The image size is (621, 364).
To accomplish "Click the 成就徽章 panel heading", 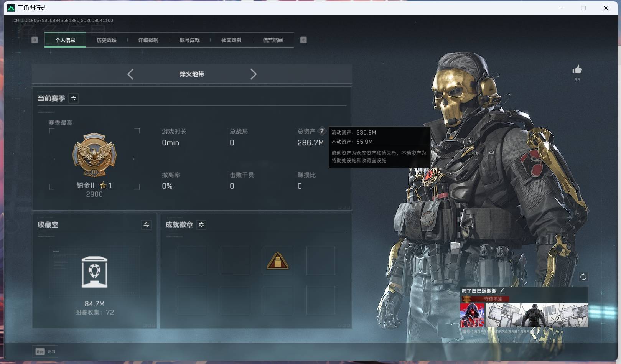I will pyautogui.click(x=179, y=225).
